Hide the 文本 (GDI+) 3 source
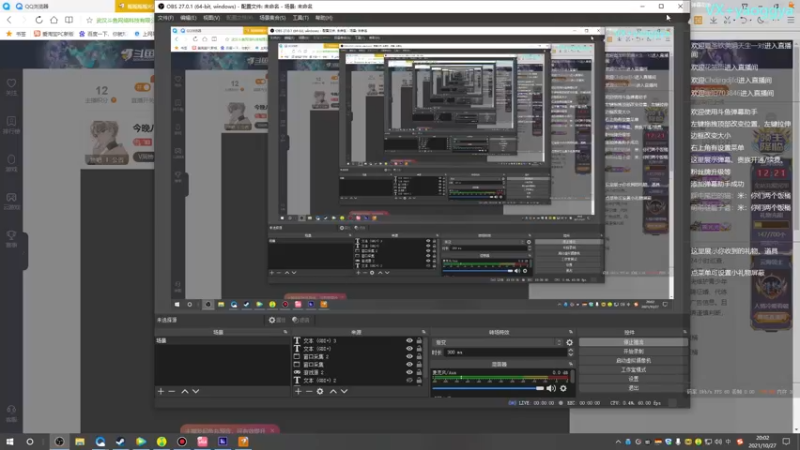Screen dimensions: 800x450 409,341
